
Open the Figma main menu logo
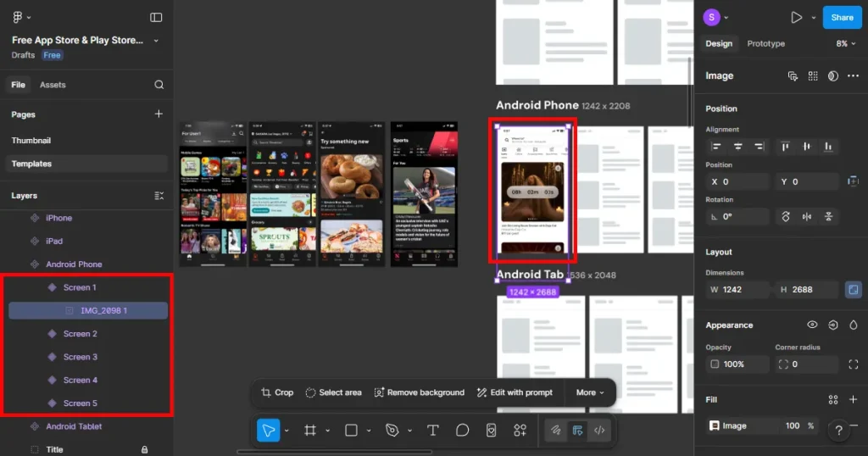tap(17, 17)
